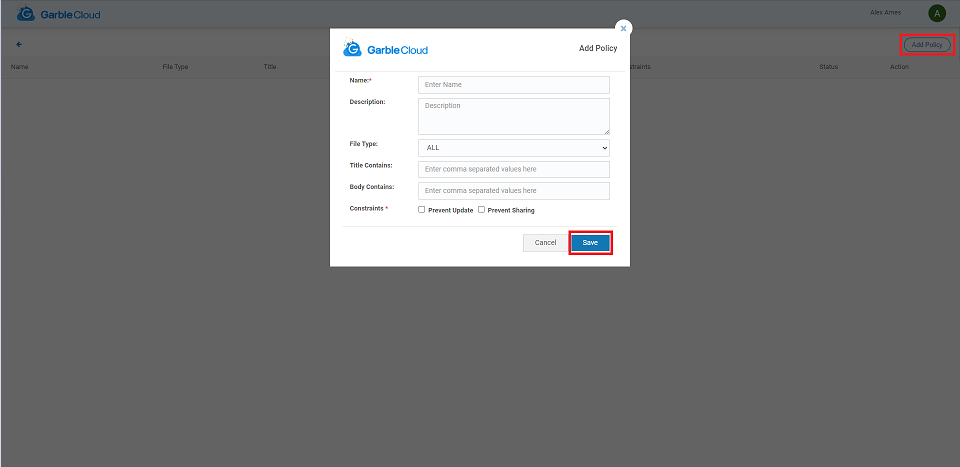Open the File Type dropdown

[x=514, y=148]
